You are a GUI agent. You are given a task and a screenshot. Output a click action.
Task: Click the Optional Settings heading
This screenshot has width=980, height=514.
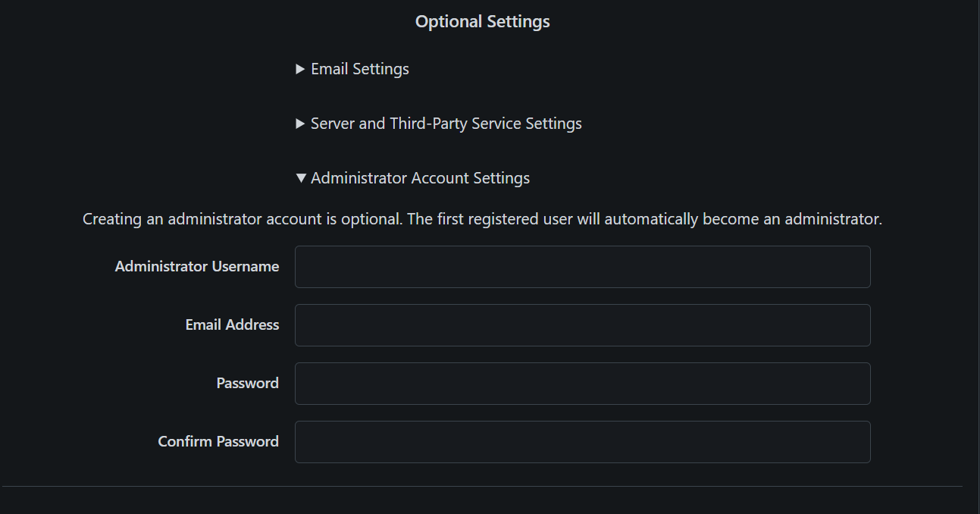(482, 21)
